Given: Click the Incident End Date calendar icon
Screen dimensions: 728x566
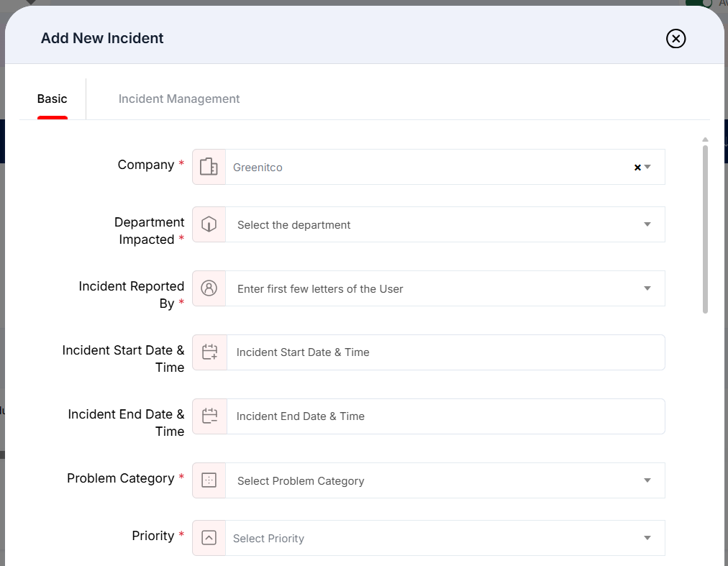Looking at the screenshot, I should pos(210,416).
